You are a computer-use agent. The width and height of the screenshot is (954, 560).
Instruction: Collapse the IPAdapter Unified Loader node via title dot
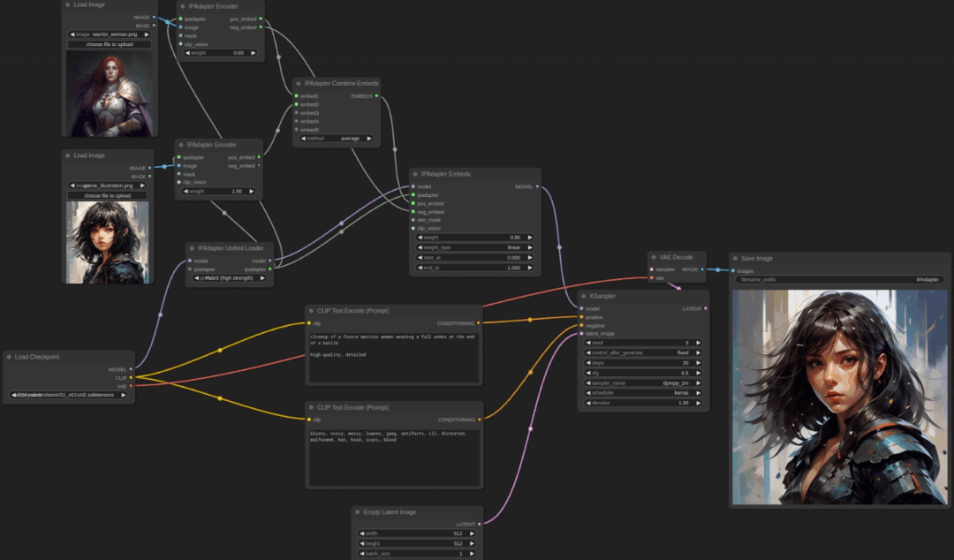tap(192, 248)
